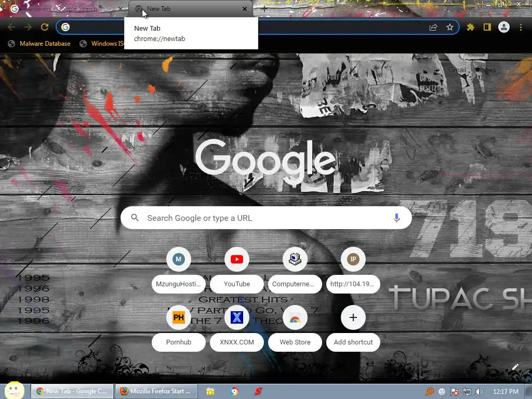Open the Action Center flag tray icon
The height and width of the screenshot is (399, 532).
tap(454, 392)
